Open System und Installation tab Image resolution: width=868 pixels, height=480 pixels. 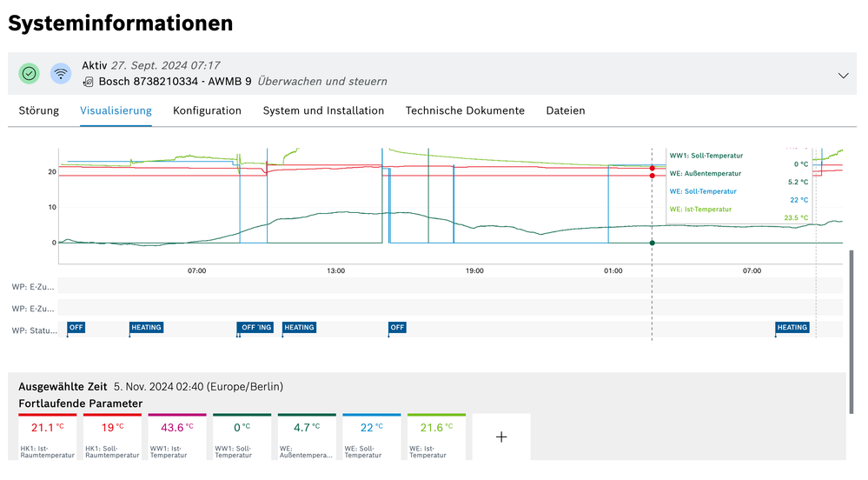pos(323,110)
